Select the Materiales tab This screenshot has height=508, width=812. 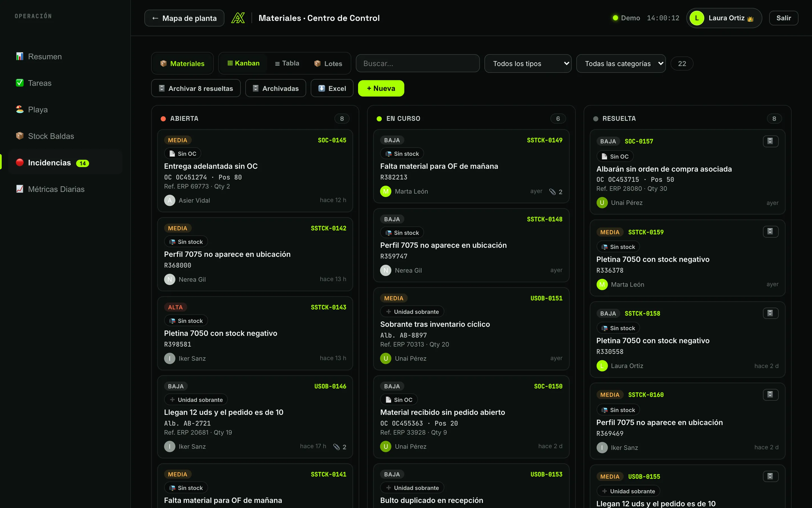click(182, 63)
